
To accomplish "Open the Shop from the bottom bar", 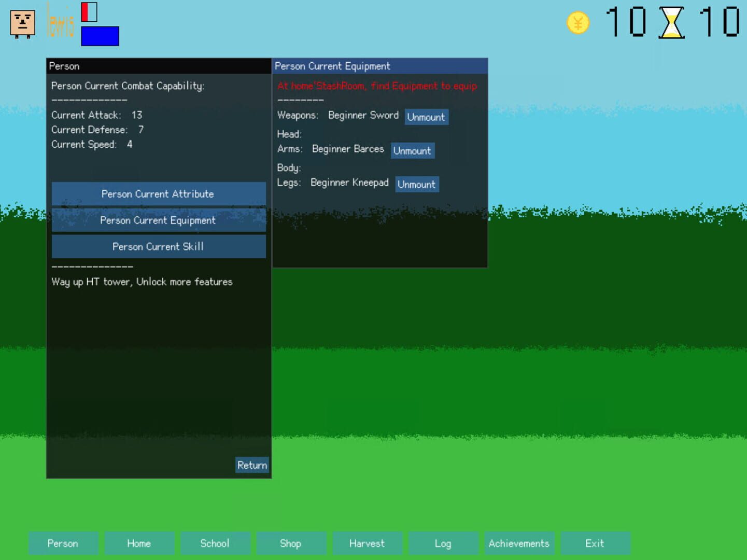I will [291, 543].
